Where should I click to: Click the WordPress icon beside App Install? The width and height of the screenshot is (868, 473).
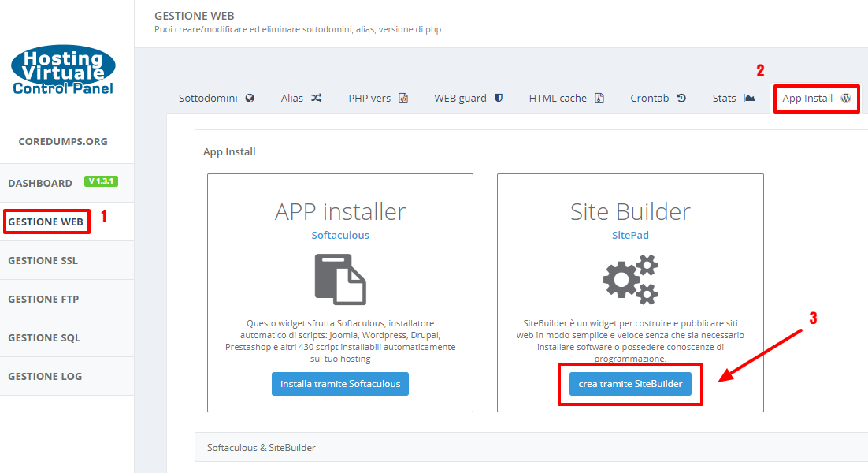pos(846,98)
